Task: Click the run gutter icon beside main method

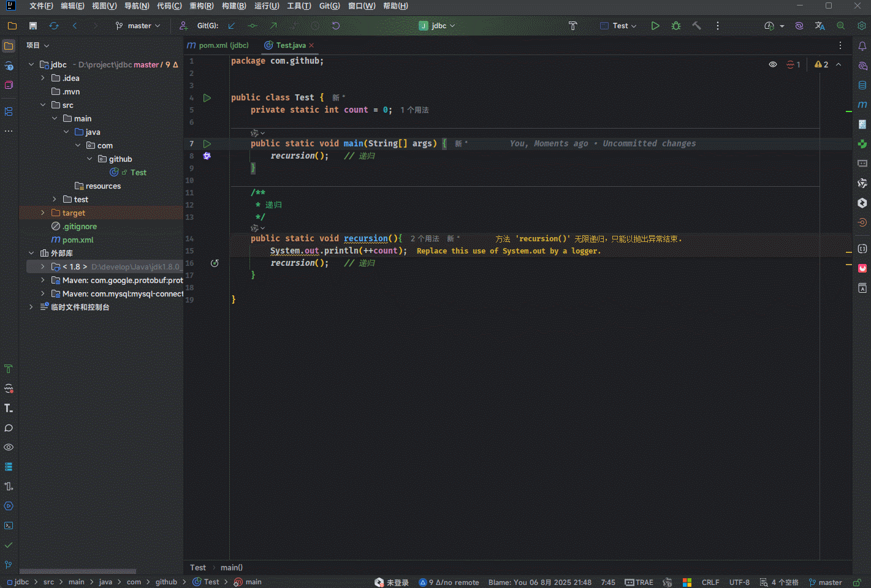Action: pos(207,144)
